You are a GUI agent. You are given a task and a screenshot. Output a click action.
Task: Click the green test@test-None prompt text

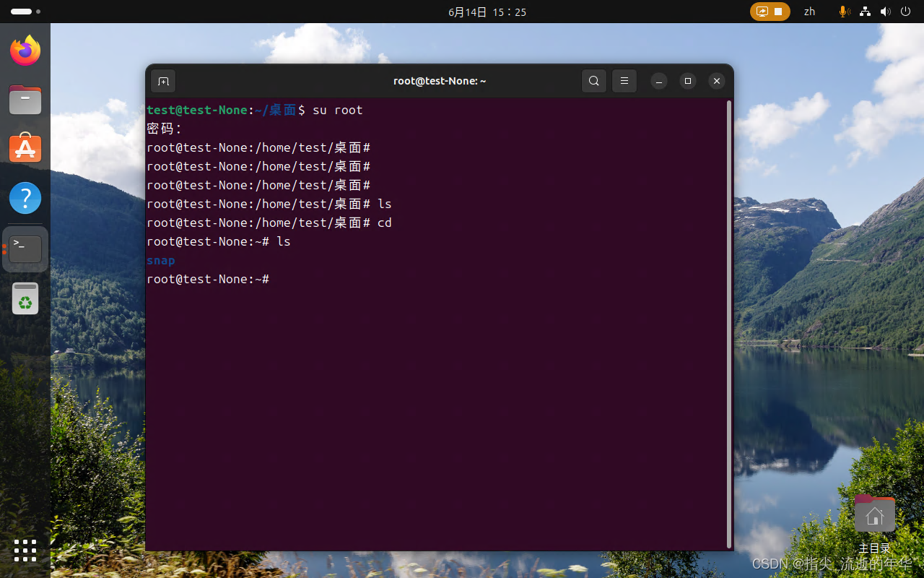pyautogui.click(x=197, y=110)
